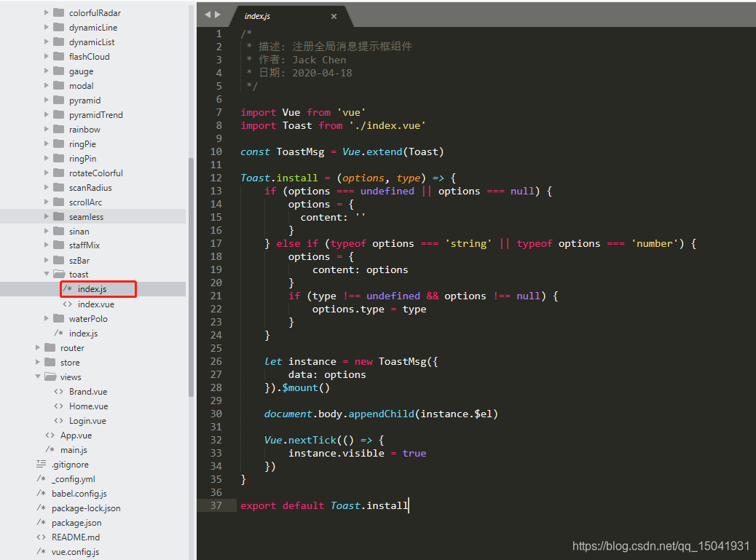The image size is (756, 560).
Task: Open the package.json file
Action: (76, 522)
